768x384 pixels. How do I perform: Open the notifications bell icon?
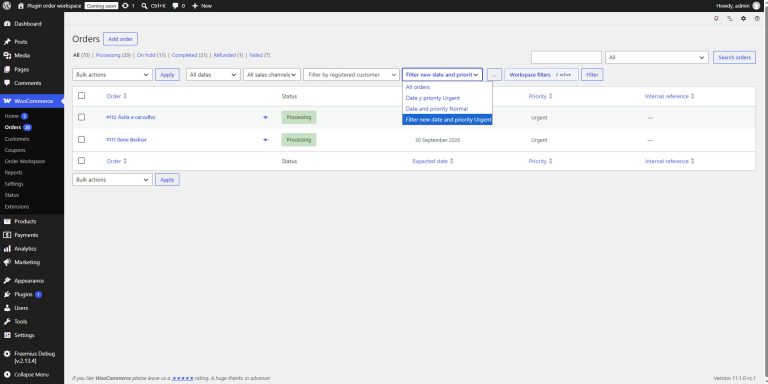[x=717, y=18]
